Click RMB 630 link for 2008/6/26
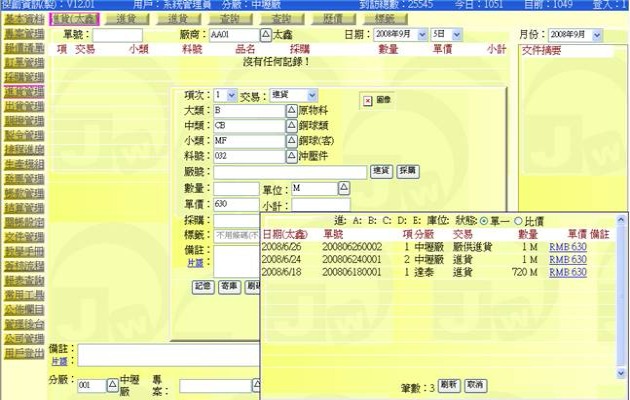The width and height of the screenshot is (630, 400). (x=566, y=245)
